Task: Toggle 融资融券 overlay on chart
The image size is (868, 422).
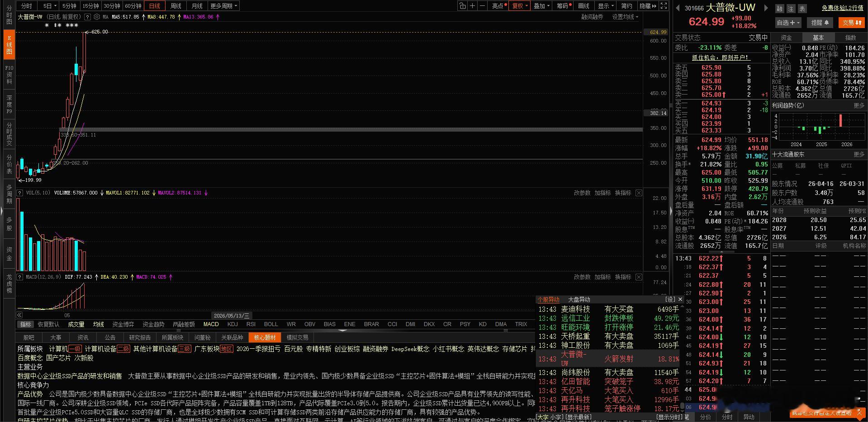Action: (592, 17)
